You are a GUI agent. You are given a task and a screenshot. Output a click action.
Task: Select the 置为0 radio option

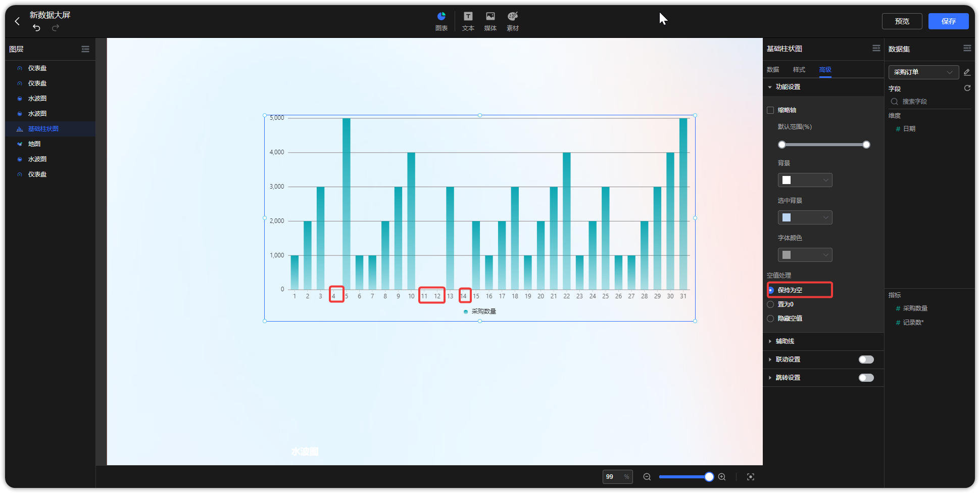click(770, 304)
